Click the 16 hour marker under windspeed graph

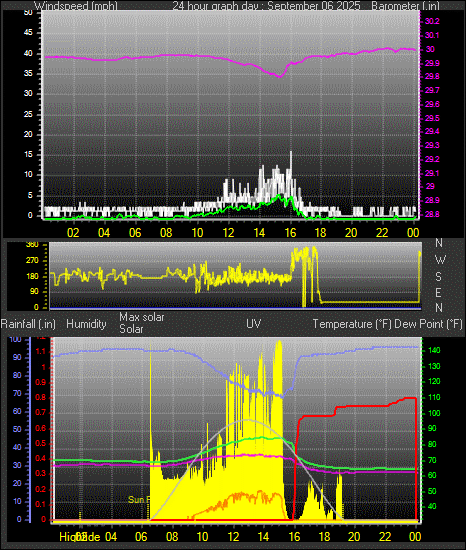[290, 233]
